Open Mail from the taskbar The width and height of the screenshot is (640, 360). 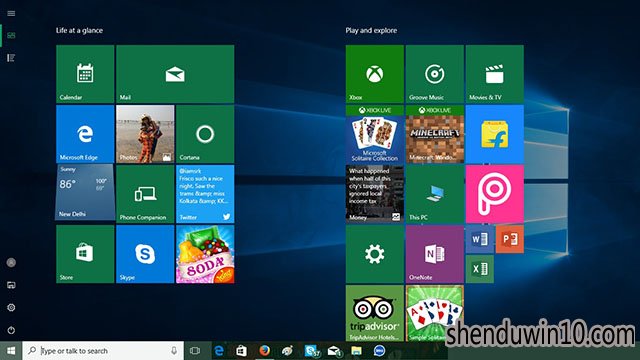coord(334,351)
